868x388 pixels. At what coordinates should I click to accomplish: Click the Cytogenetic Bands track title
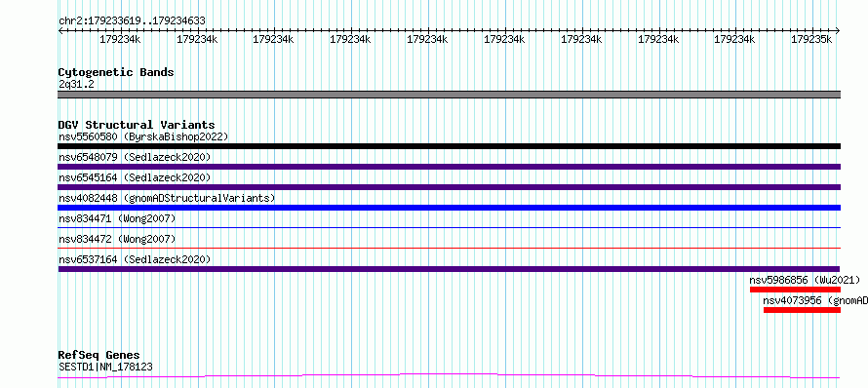point(116,72)
